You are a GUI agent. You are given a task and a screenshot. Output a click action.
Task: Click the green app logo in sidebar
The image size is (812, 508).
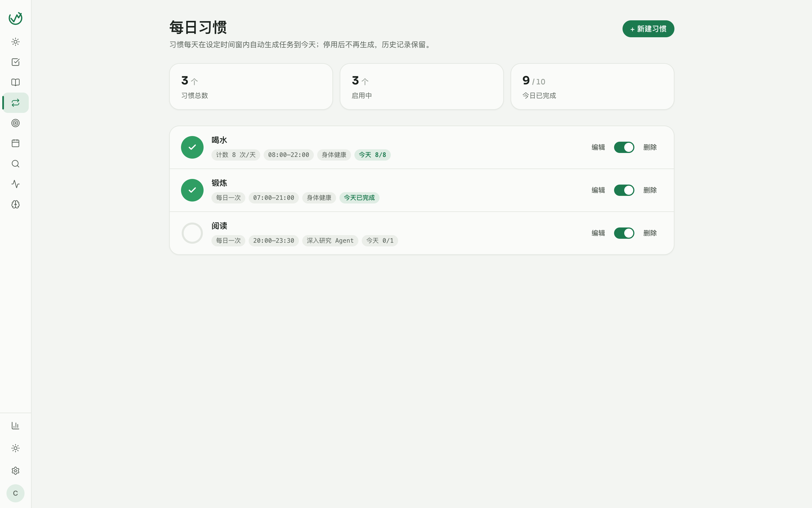coord(16,18)
